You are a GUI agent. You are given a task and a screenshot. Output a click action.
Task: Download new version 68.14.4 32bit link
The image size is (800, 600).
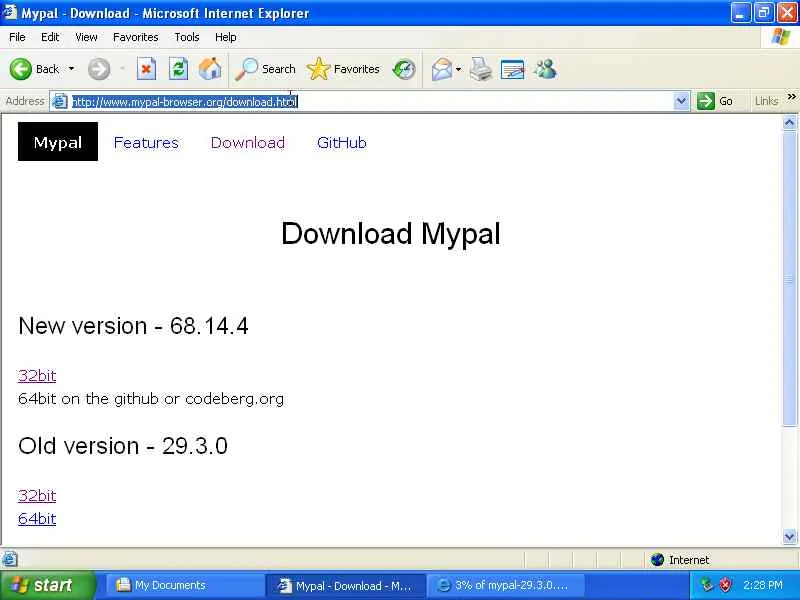37,376
